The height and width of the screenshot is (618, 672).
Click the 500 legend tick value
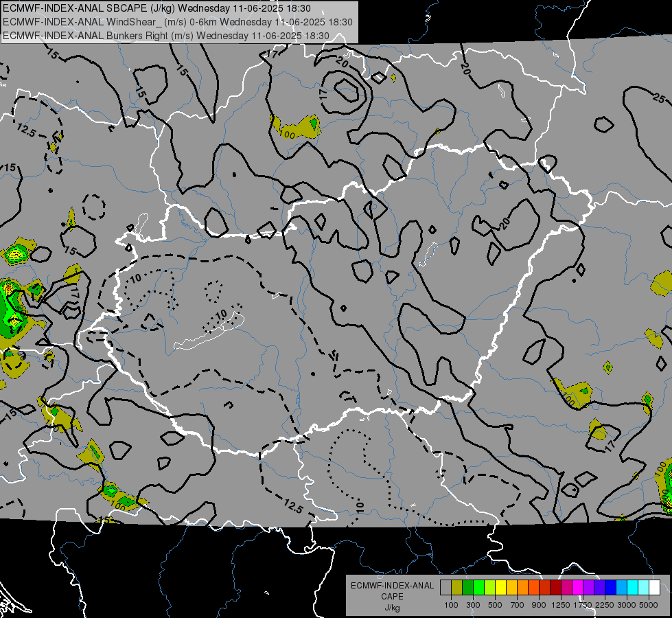495,605
